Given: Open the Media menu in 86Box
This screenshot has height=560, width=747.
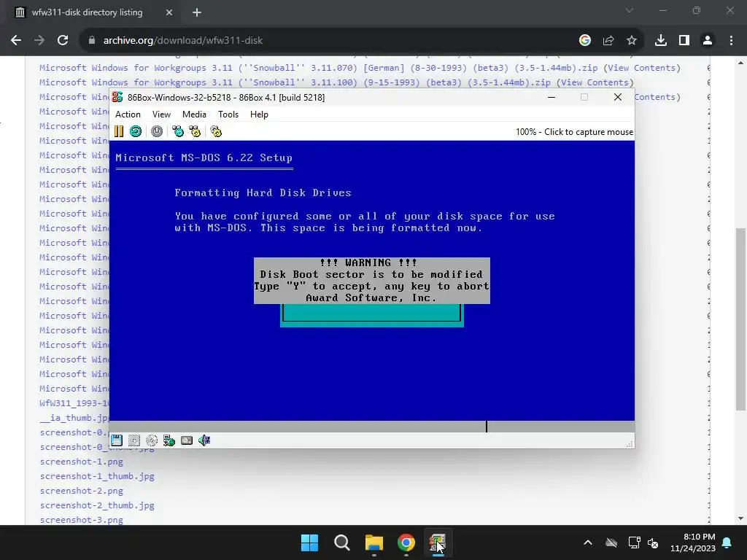Looking at the screenshot, I should [194, 114].
